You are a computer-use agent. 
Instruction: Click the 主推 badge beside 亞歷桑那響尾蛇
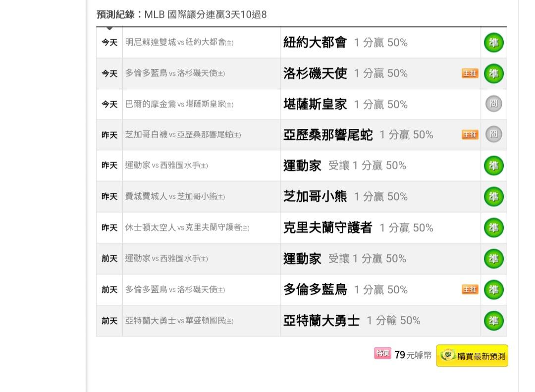click(x=470, y=134)
